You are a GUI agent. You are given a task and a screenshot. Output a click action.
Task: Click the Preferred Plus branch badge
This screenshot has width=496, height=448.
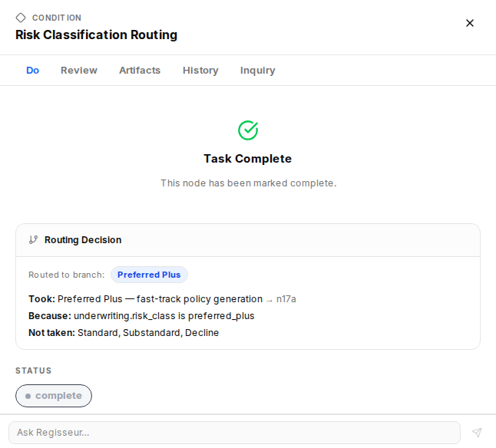149,275
